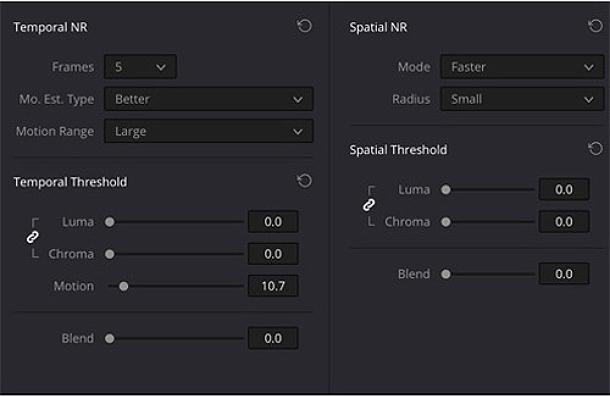Click the Spatial NR heading

378,27
